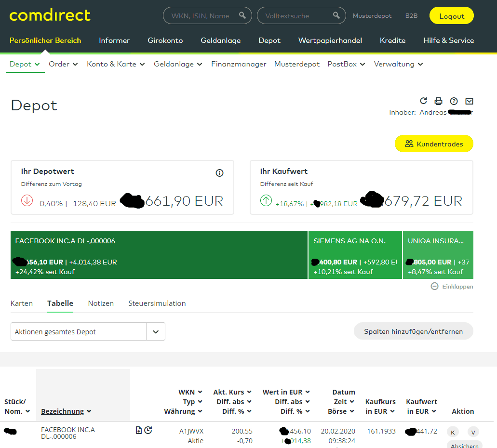497x448 pixels.
Task: Open Musterdepot submenu item
Action: coord(297,64)
